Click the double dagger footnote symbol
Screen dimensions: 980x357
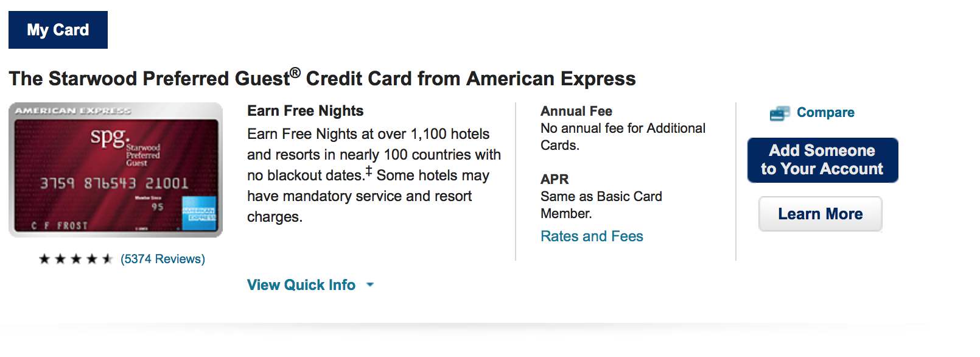coord(369,171)
